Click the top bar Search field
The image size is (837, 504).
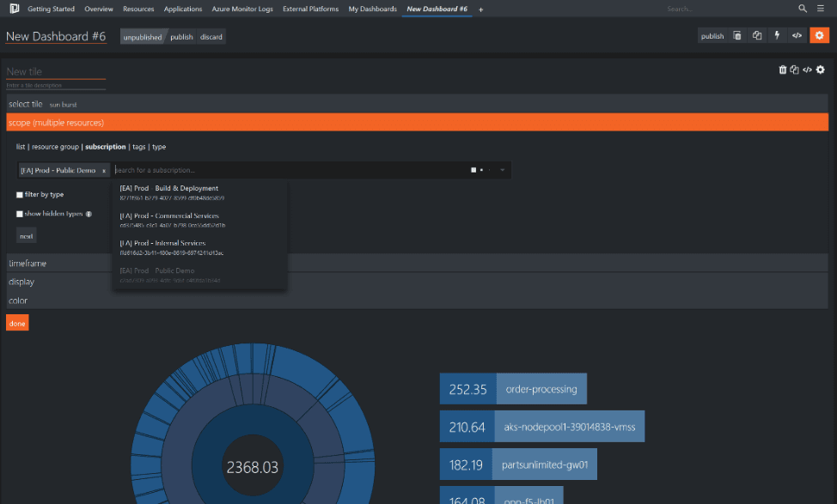(729, 9)
